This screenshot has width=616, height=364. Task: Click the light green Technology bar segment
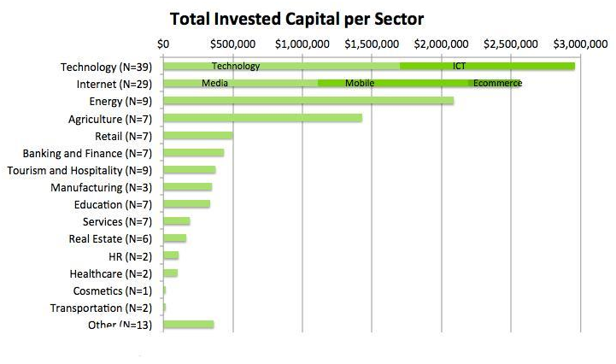pyautogui.click(x=280, y=66)
